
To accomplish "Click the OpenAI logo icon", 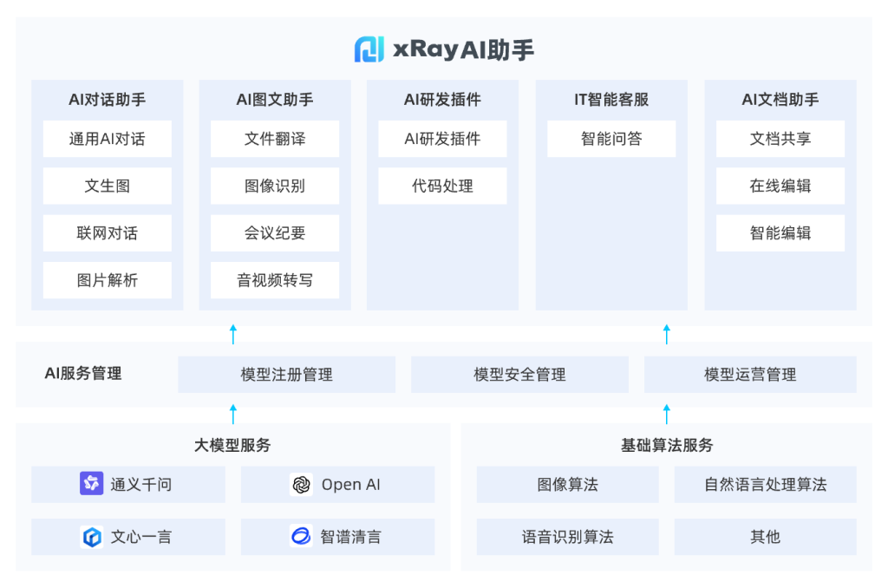I will click(301, 485).
